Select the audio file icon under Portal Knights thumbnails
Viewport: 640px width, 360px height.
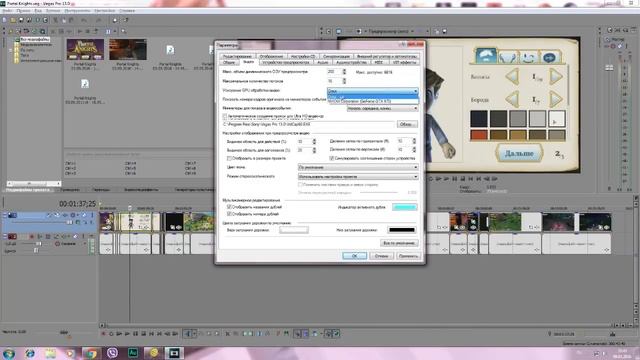click(x=85, y=84)
